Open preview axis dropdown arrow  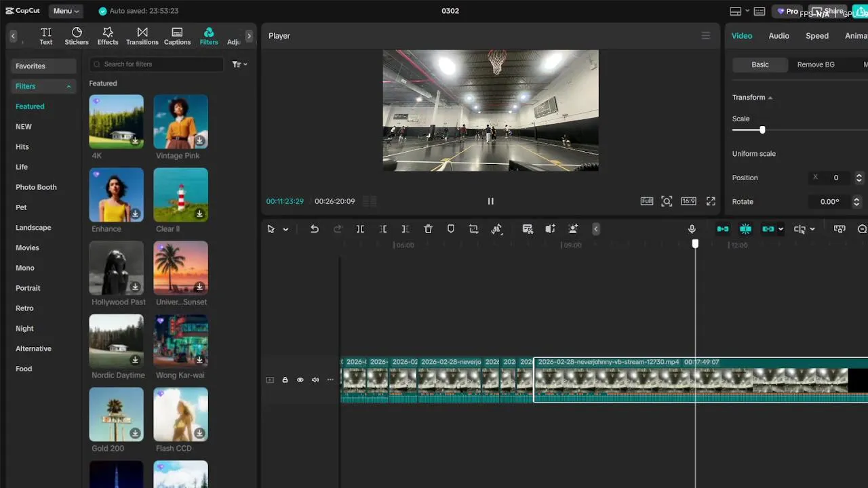click(x=812, y=229)
